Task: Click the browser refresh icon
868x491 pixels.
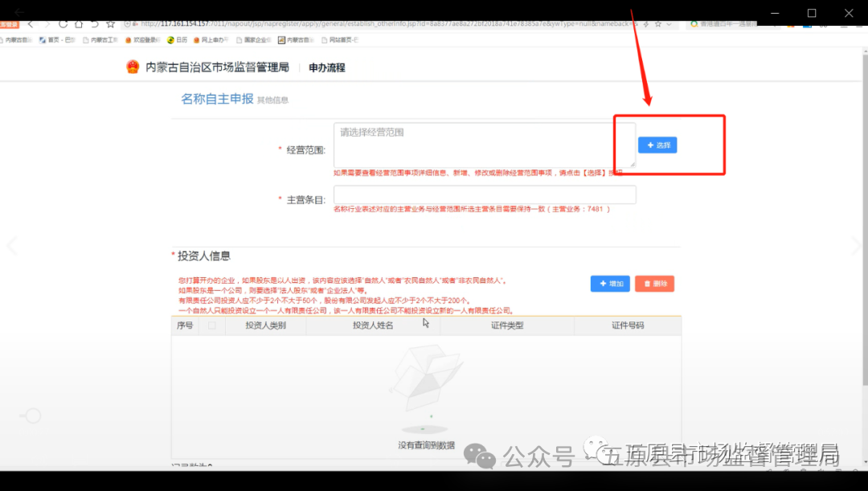Action: coord(62,24)
